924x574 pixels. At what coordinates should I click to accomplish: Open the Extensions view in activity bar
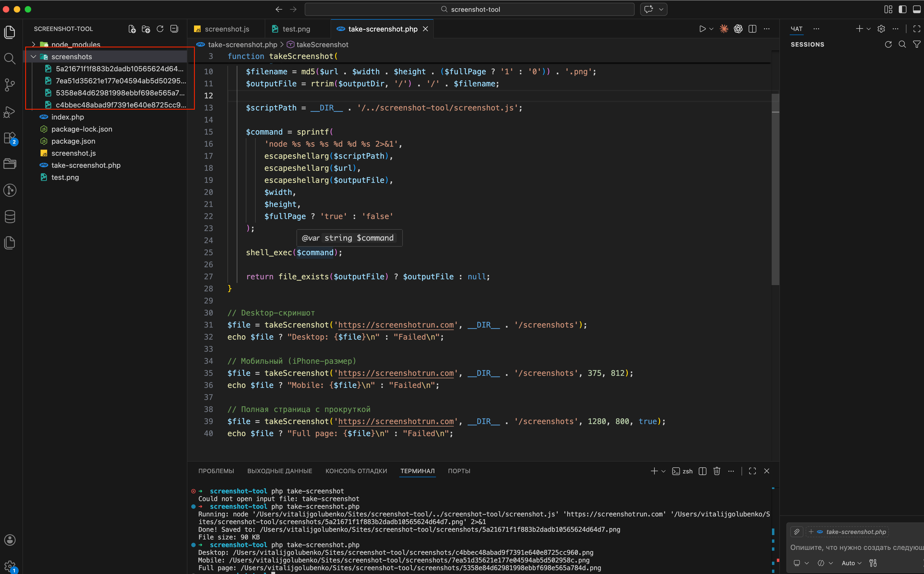pos(10,137)
